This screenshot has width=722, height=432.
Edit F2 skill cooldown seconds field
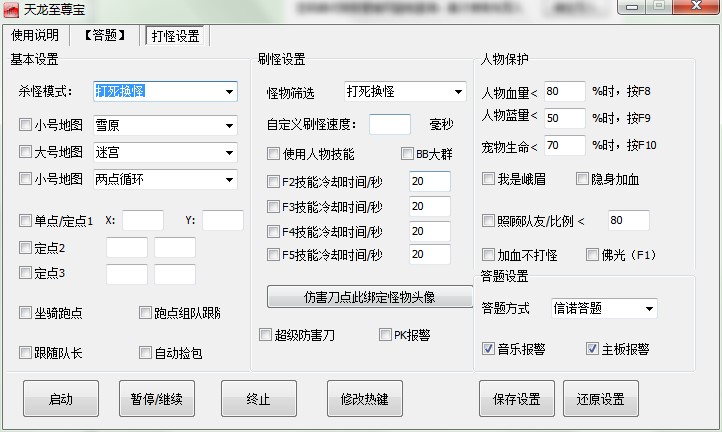(x=430, y=181)
